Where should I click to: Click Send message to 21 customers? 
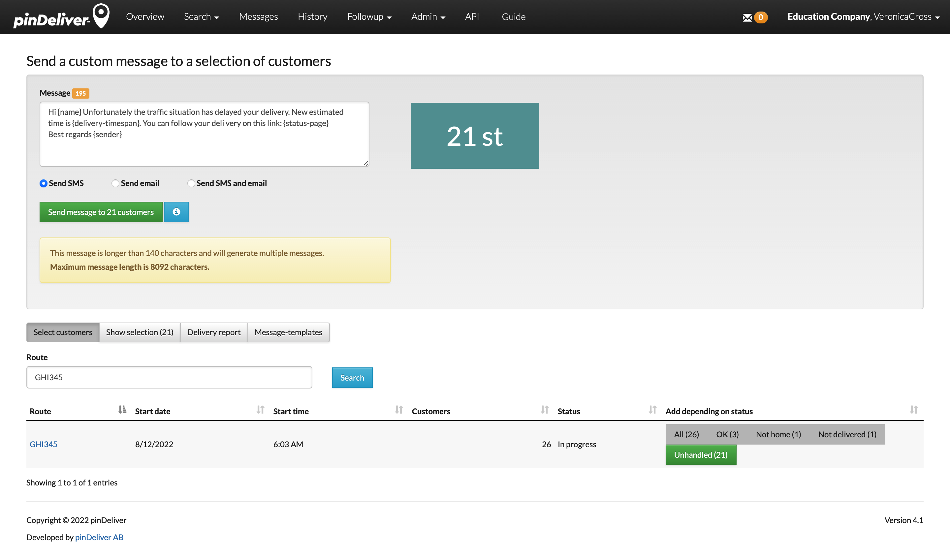point(101,212)
